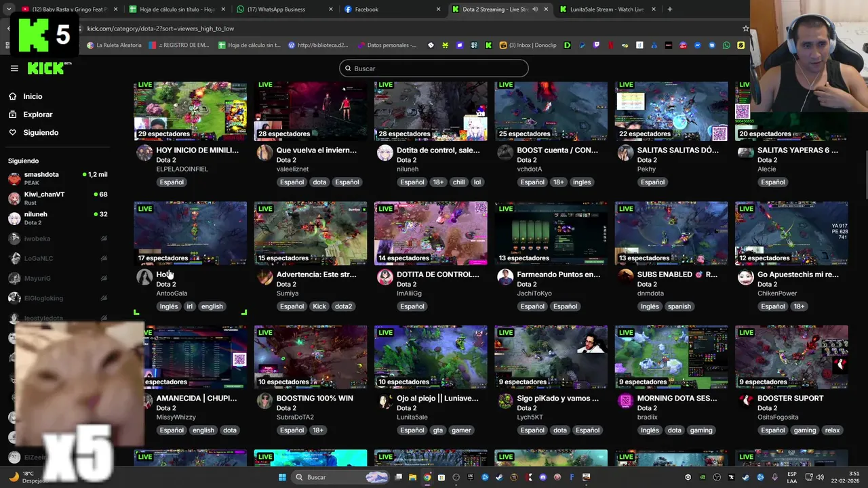Open the Kick hamburger menu

pyautogui.click(x=14, y=68)
